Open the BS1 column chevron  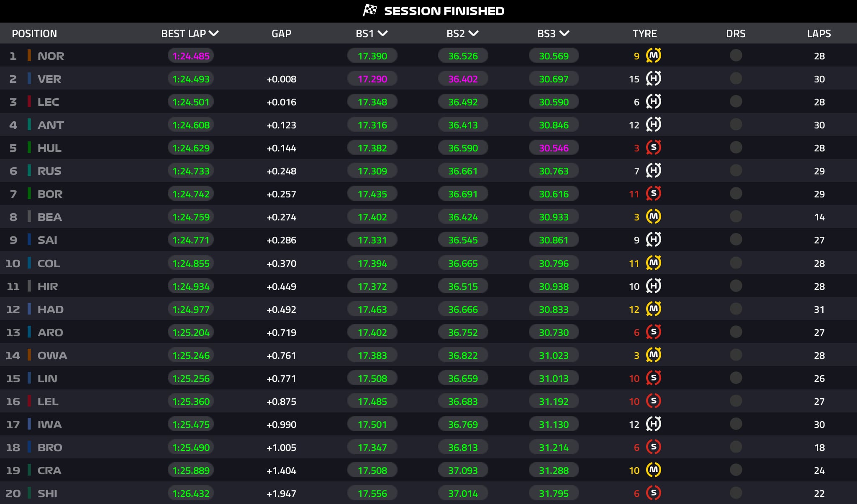pyautogui.click(x=382, y=33)
